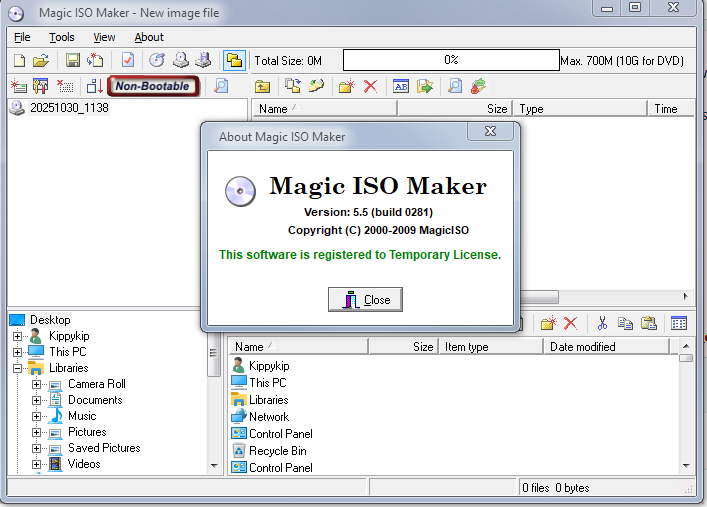The height and width of the screenshot is (507, 707).
Task: Toggle the file explorer panel folders icon
Action: (x=234, y=60)
